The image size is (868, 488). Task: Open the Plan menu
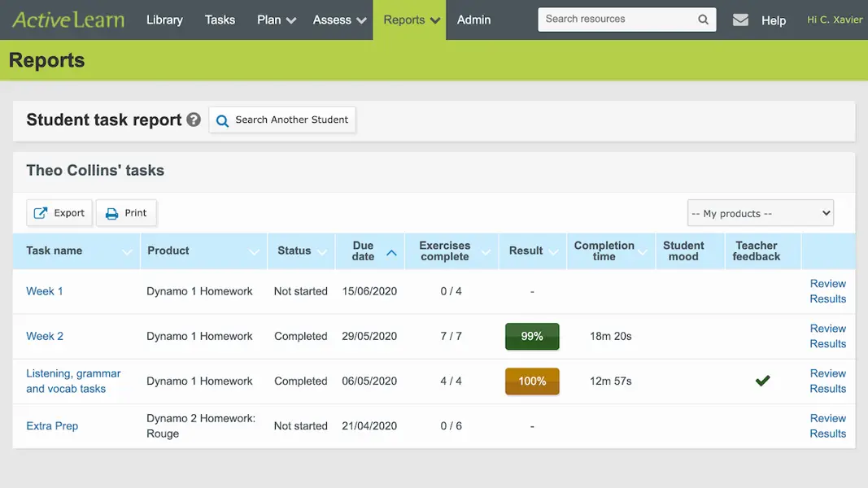point(277,20)
